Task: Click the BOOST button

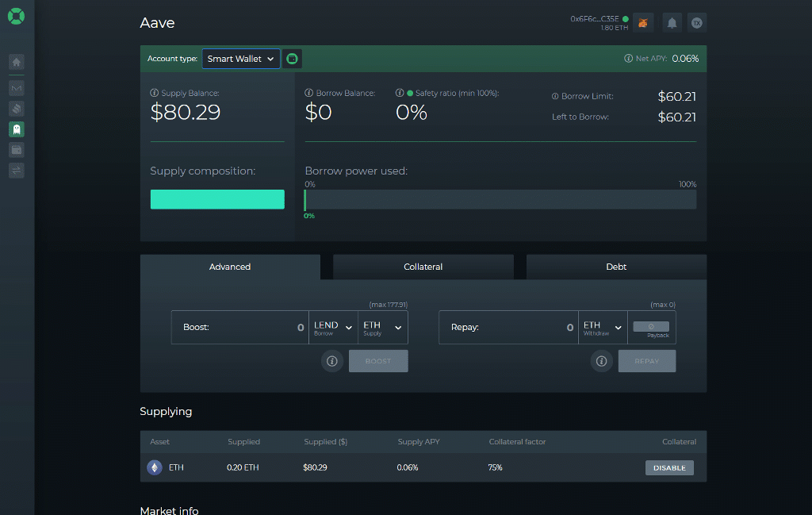Action: 378,361
